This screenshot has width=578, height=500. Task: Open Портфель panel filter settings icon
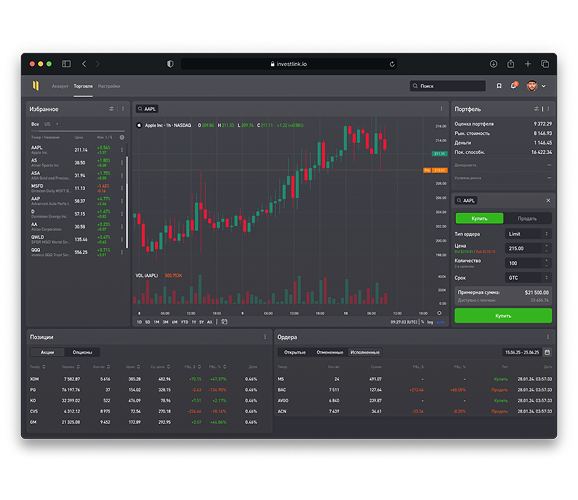(536, 109)
